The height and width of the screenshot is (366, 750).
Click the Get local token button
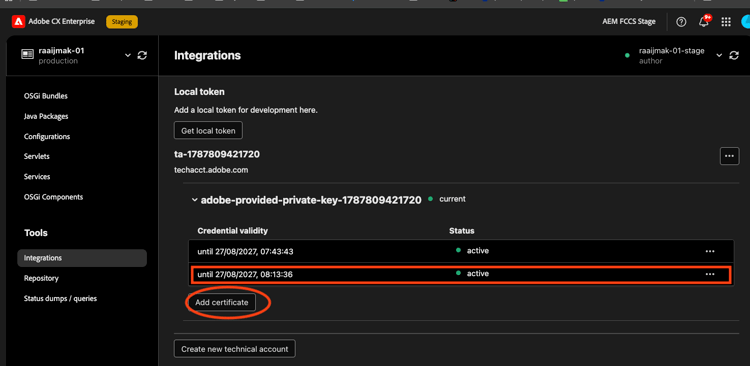coord(208,131)
